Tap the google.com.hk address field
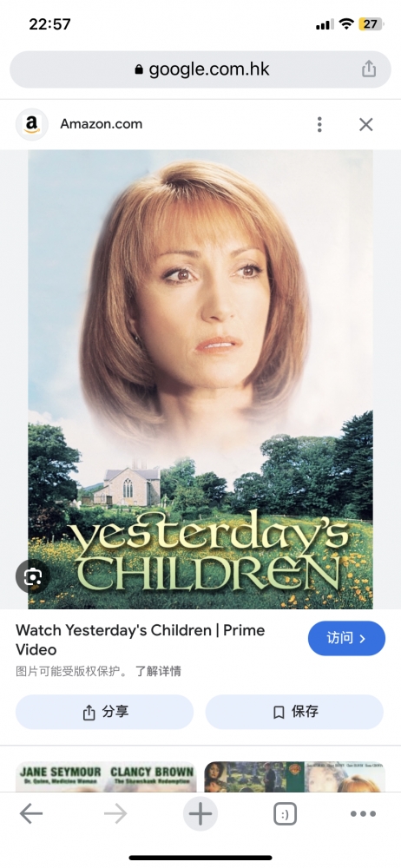This screenshot has height=868, width=401. 200,69
